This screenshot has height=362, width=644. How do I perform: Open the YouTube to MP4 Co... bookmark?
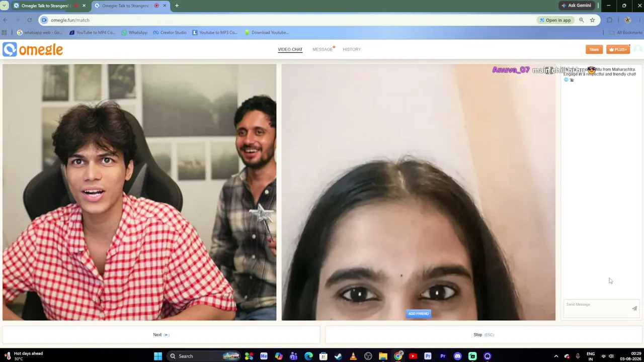pyautogui.click(x=92, y=33)
